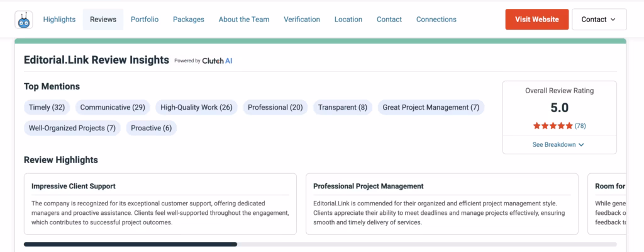
Task: Click the Review Highlights heading
Action: [61, 160]
